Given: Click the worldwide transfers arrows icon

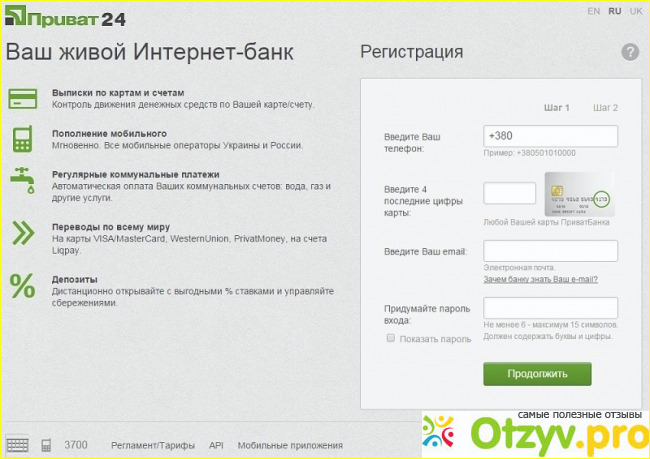Looking at the screenshot, I should click(x=23, y=233).
